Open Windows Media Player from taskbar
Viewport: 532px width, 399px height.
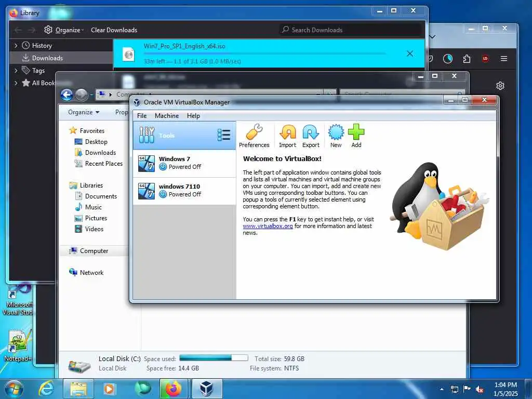click(109, 389)
